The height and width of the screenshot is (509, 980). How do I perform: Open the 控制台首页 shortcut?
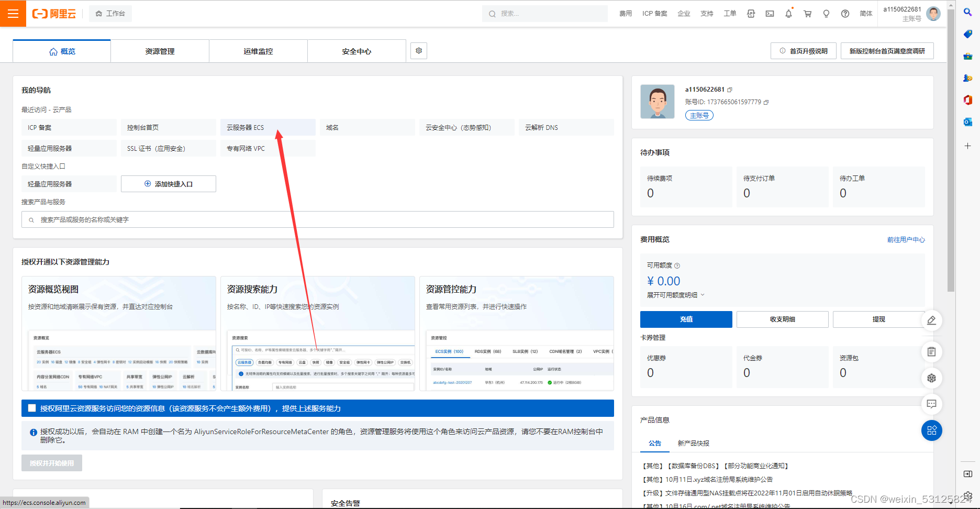point(168,127)
